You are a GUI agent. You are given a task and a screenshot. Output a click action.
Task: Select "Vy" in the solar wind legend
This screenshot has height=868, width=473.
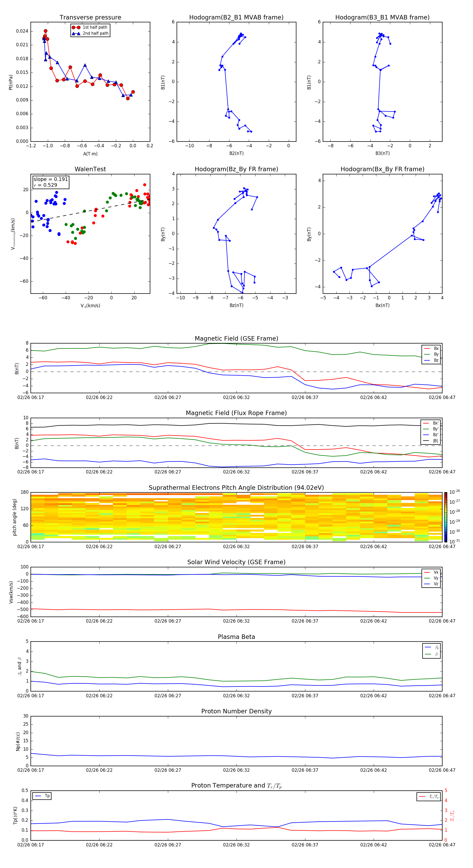[x=431, y=578]
